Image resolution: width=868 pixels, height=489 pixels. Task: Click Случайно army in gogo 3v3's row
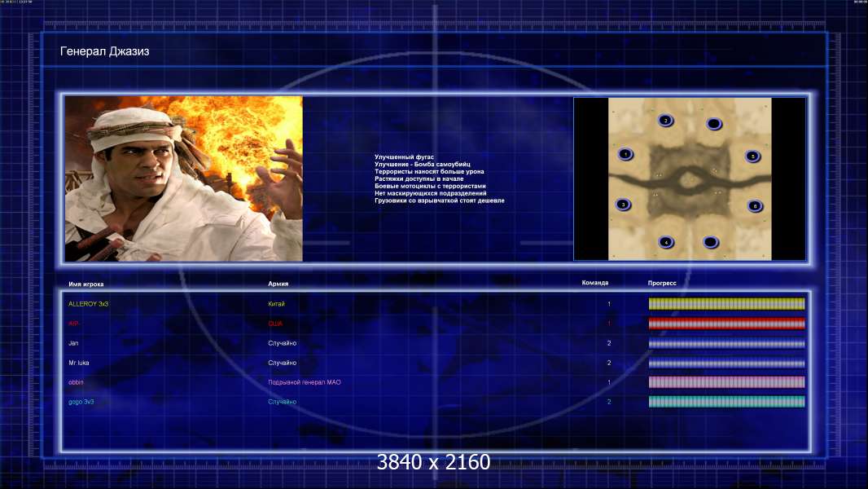coord(283,402)
